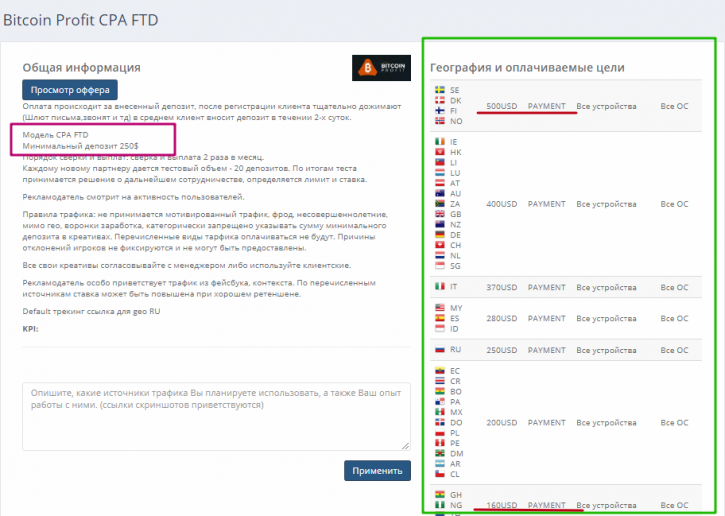Viewport: 725px width, 516px height.
Task: Select the 250USD payout value for RU
Action: [502, 350]
